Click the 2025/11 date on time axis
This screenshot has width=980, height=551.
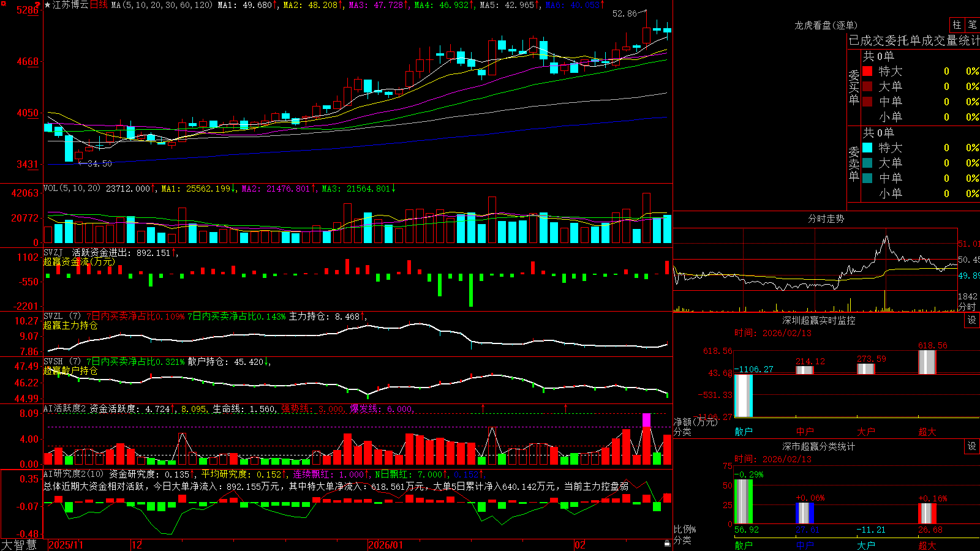[66, 545]
